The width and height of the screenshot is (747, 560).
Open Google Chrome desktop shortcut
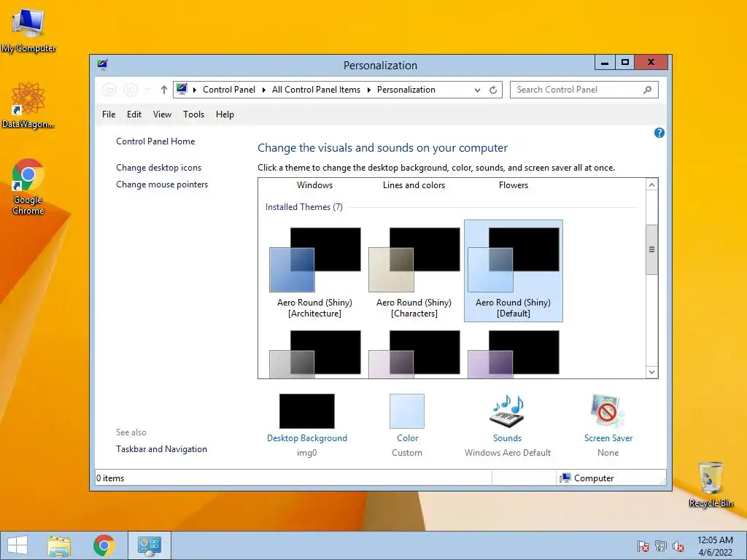pos(28,186)
